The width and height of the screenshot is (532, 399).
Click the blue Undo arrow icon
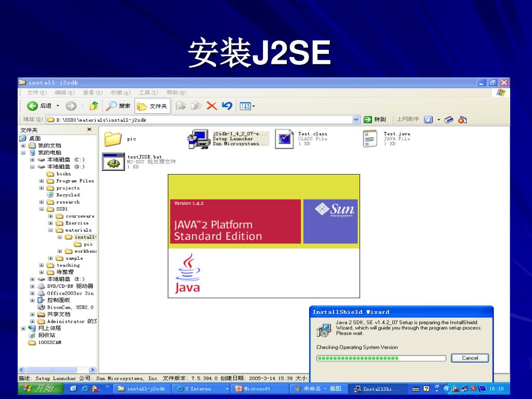pyautogui.click(x=227, y=106)
